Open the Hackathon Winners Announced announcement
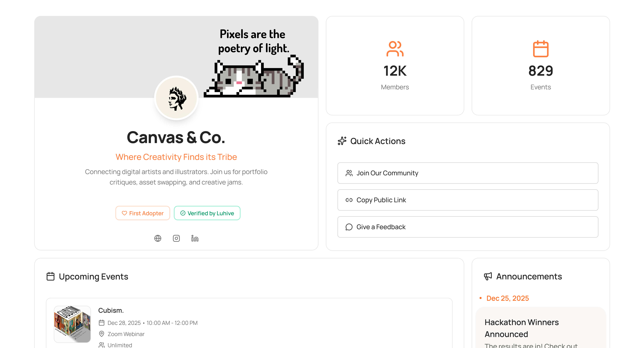 522,328
